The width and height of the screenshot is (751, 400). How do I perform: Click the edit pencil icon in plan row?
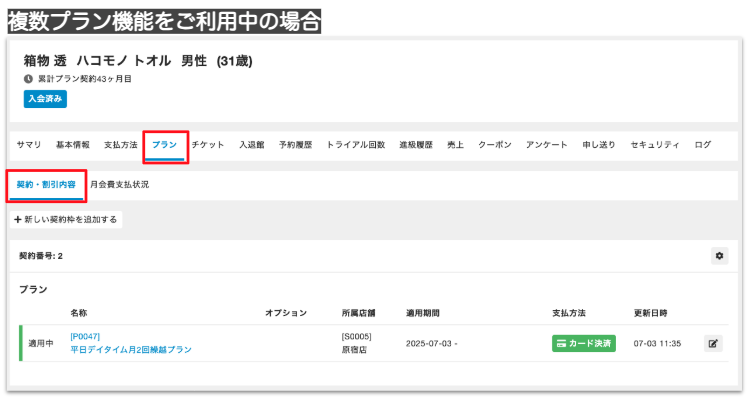coord(713,343)
